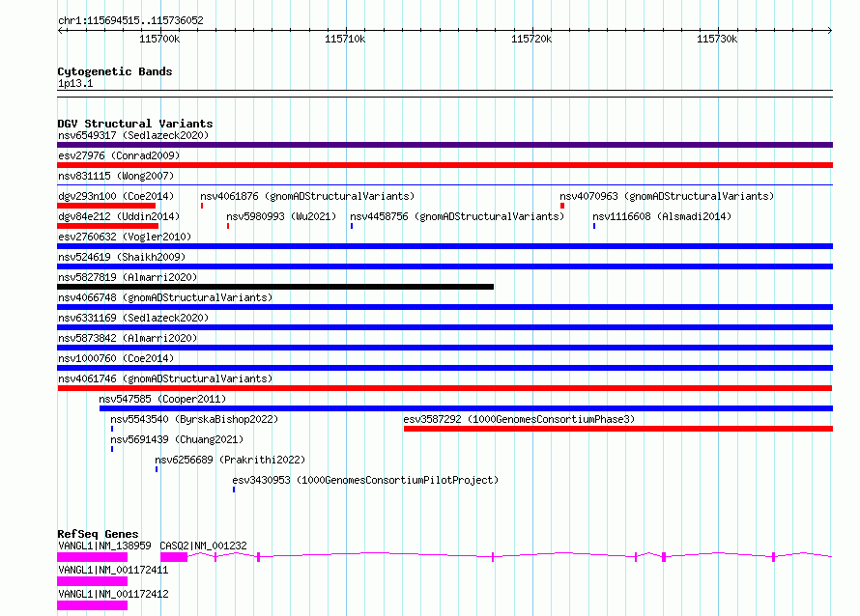The height and width of the screenshot is (616, 860).
Task: Click the red mark under nsv4070963
Action: (562, 206)
